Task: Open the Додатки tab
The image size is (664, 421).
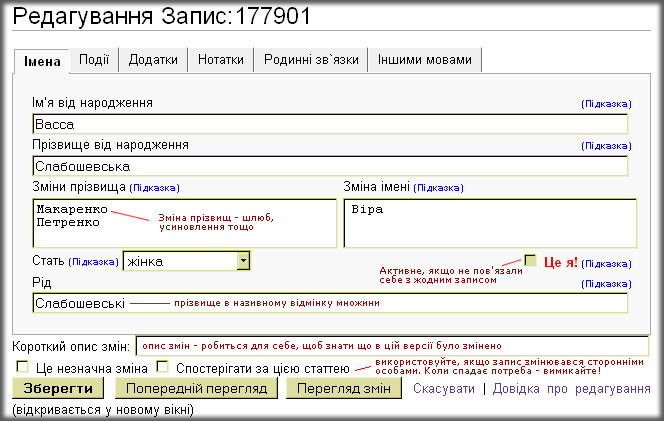Action: coord(153,60)
